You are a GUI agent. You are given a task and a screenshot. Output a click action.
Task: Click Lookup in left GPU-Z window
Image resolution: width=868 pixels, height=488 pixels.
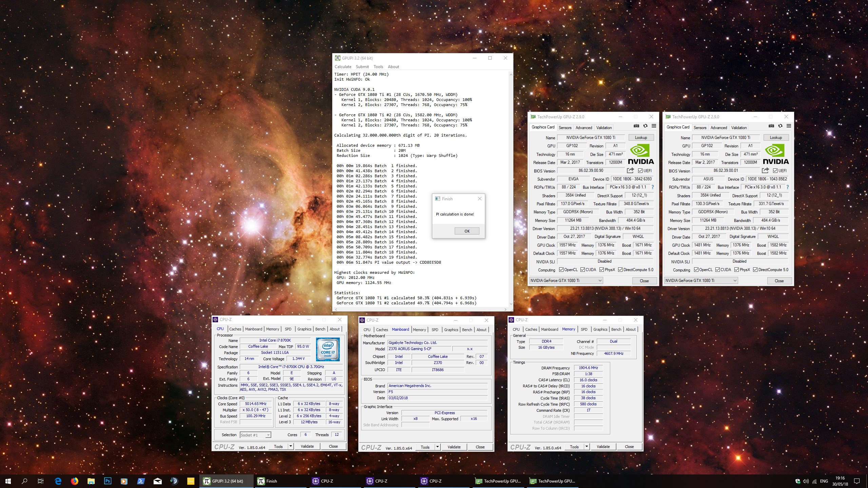641,138
